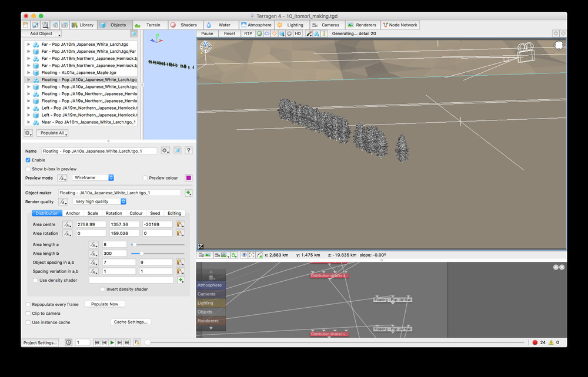588x377 pixels.
Task: Click the green plus beside density shader field
Action: tap(181, 280)
